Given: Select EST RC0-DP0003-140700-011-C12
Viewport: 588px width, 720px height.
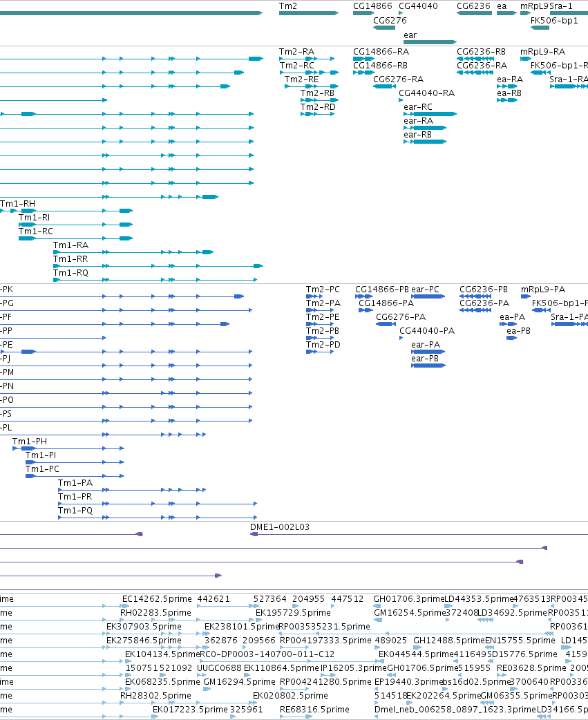Looking at the screenshot, I should 267,654.
